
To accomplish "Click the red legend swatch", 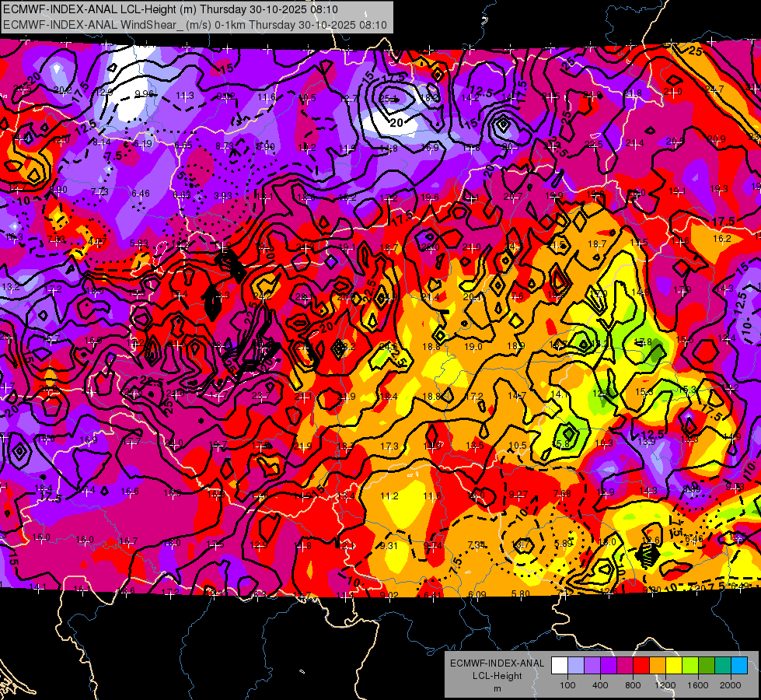I will point(641,666).
